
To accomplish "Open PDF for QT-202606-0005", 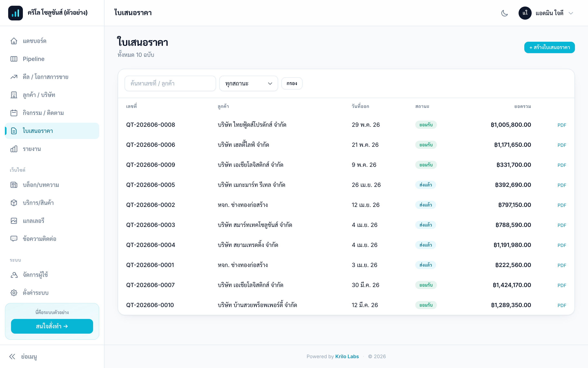I will click(561, 185).
